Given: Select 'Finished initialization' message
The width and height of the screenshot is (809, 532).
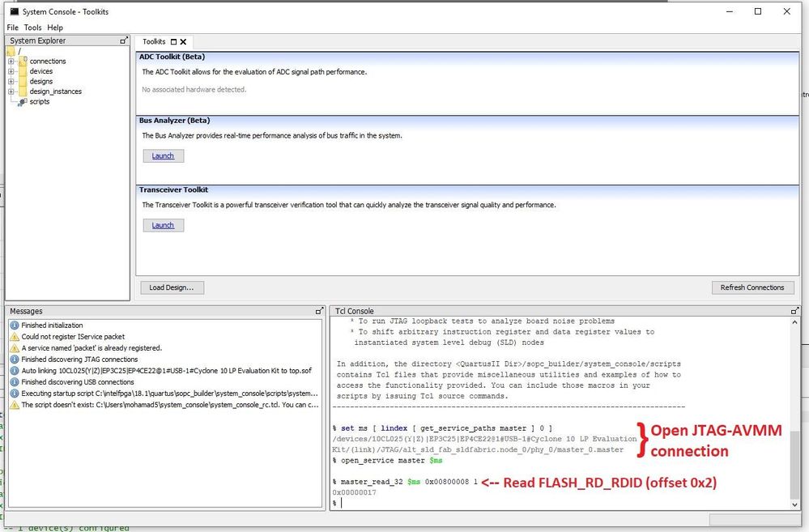Looking at the screenshot, I should coord(52,325).
